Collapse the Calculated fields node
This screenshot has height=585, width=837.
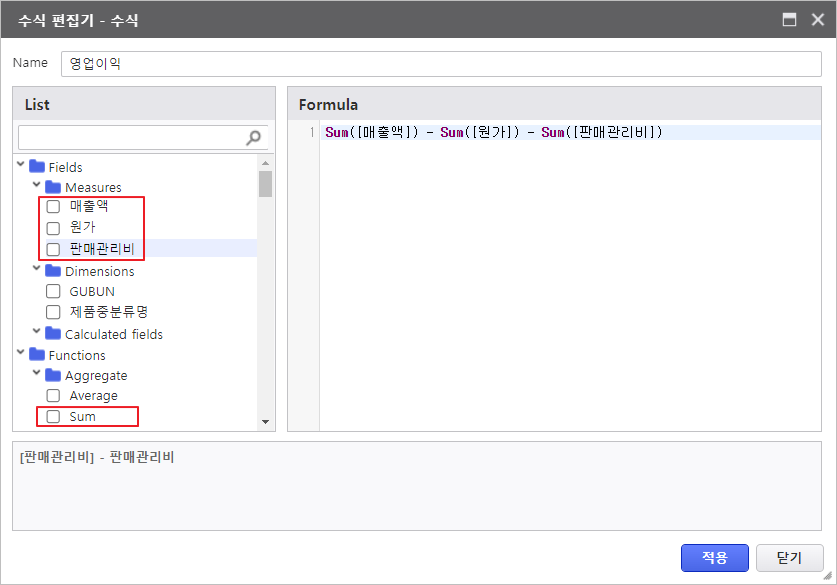36,331
